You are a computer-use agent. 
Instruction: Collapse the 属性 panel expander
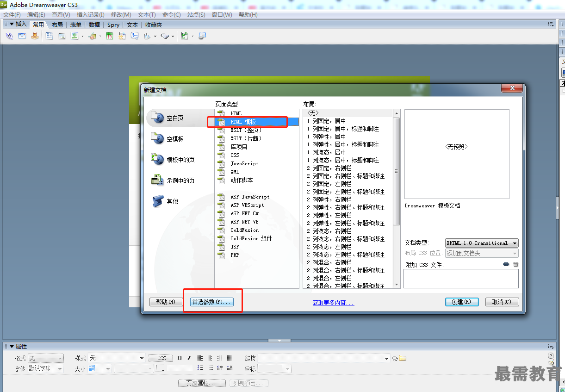(12, 347)
